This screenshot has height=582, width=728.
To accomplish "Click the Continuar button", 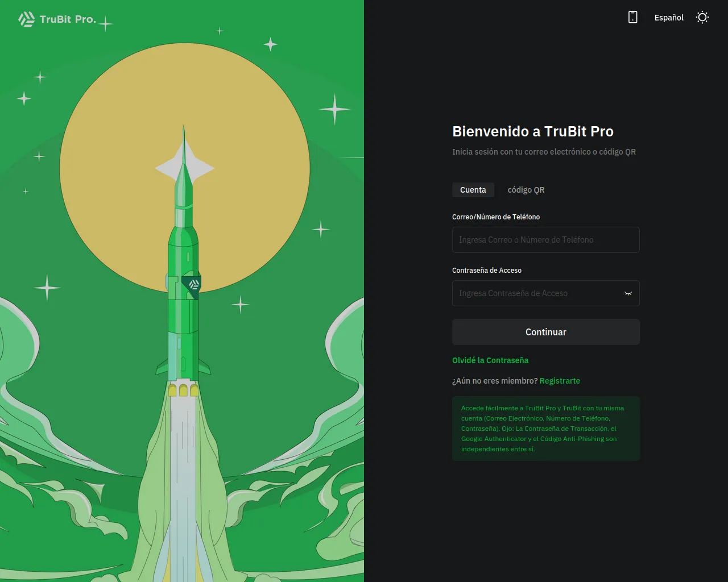I will [x=546, y=332].
